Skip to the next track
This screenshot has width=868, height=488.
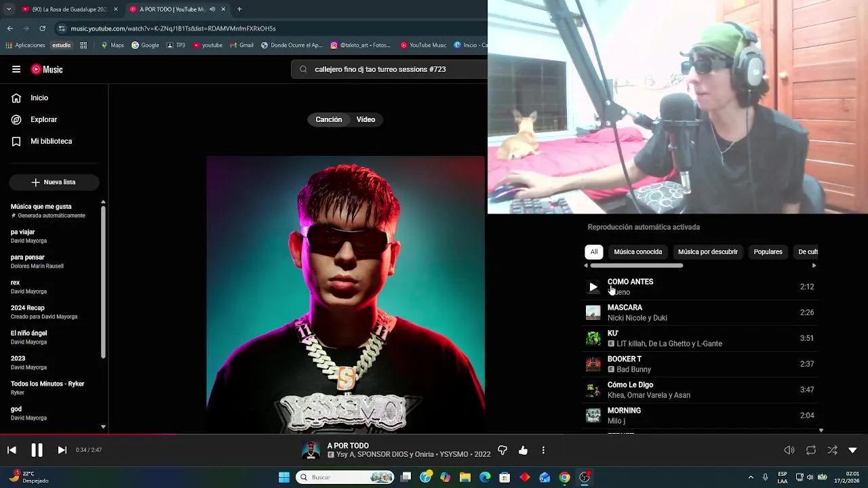[x=62, y=450]
